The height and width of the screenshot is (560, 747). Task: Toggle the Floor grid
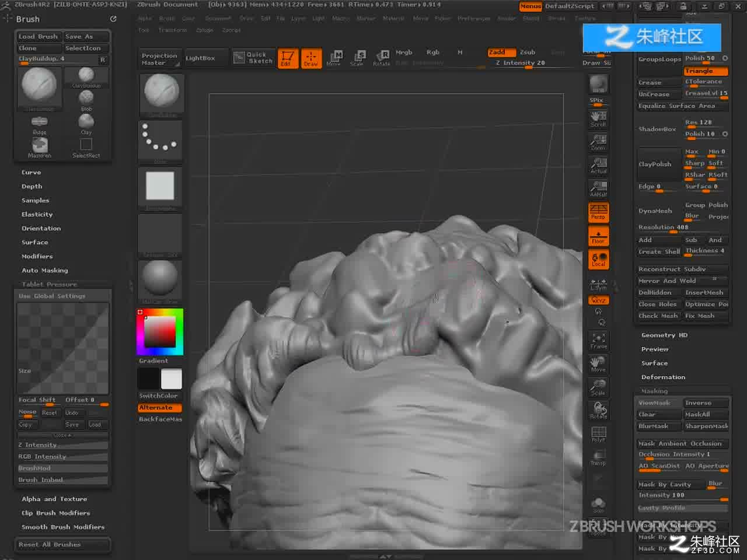coord(598,236)
